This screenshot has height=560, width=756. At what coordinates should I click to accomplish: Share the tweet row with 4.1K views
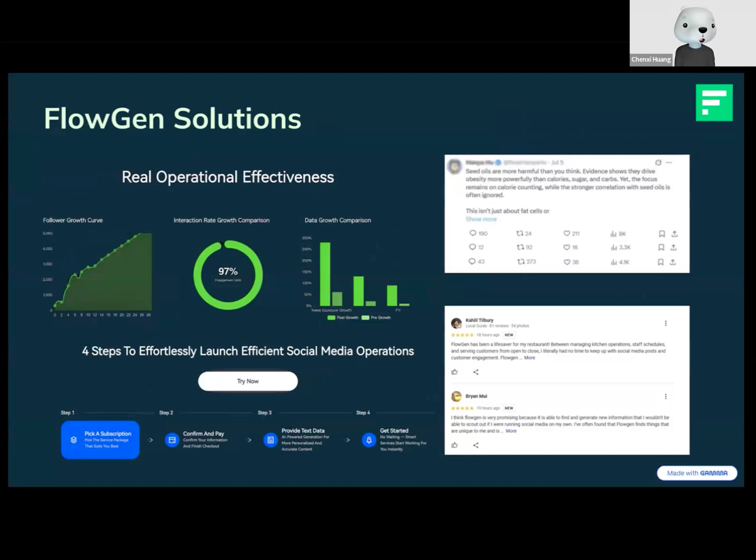tap(673, 262)
